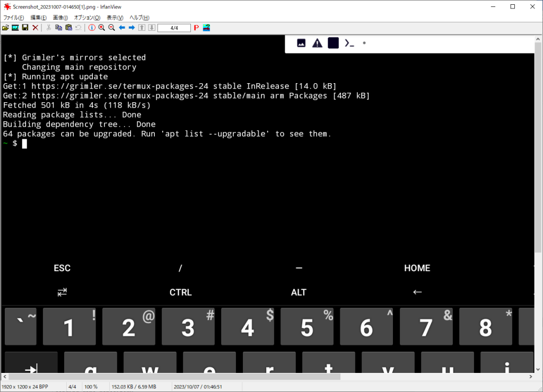
Task: Zoom out with the minus magnifier
Action: (111, 28)
